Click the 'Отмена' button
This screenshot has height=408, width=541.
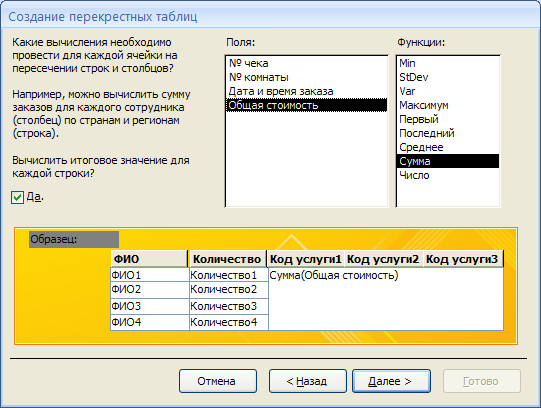(x=218, y=381)
